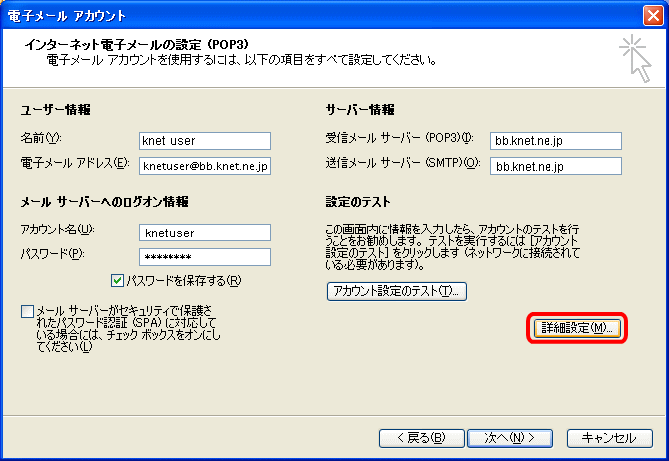Click the 名前(Y): label
Image resolution: width=669 pixels, height=461 pixels.
click(41, 138)
